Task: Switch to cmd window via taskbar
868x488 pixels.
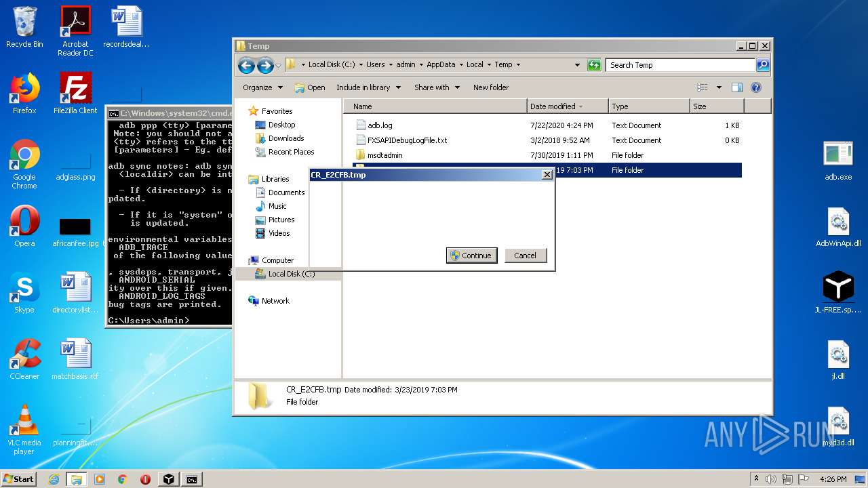Action: coord(192,479)
